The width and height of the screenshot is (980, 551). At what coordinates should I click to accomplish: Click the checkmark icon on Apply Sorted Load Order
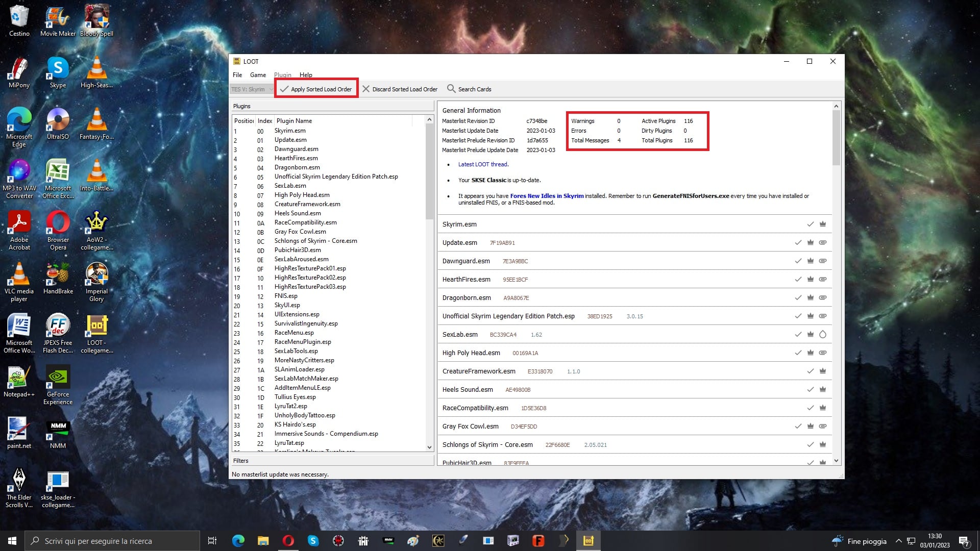284,89
